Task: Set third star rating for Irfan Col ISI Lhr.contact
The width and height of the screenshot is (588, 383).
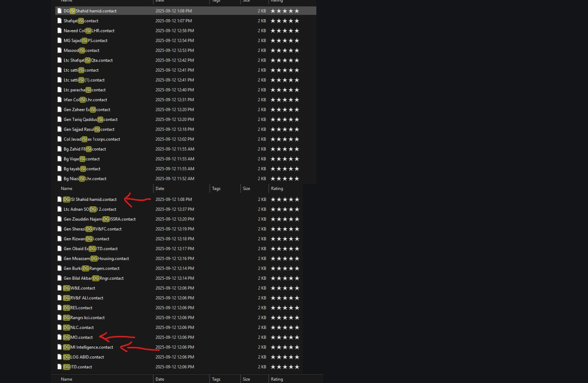Action: click(285, 100)
